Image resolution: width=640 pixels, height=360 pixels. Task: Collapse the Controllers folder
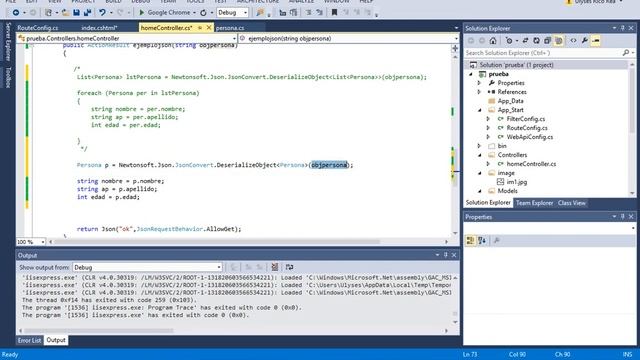click(x=480, y=155)
